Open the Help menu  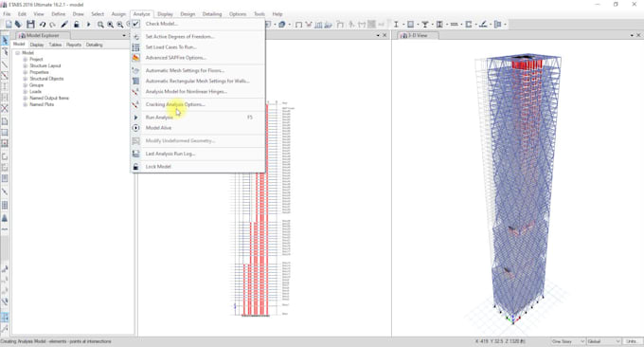[277, 14]
